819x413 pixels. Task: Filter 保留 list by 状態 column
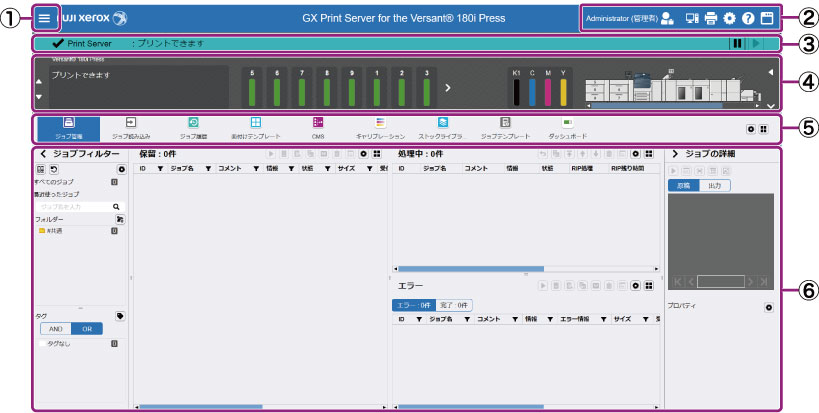coord(327,169)
